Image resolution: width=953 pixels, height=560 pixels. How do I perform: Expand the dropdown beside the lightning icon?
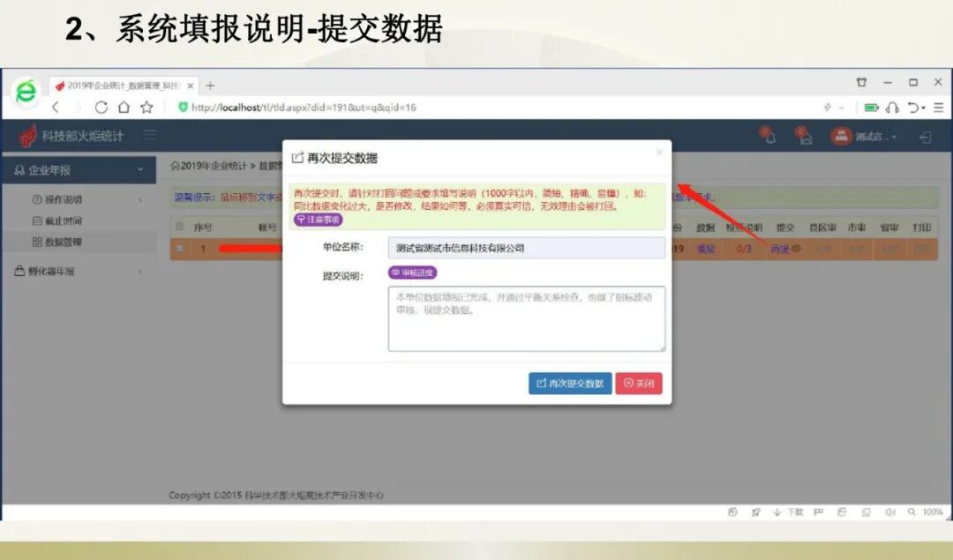(842, 108)
